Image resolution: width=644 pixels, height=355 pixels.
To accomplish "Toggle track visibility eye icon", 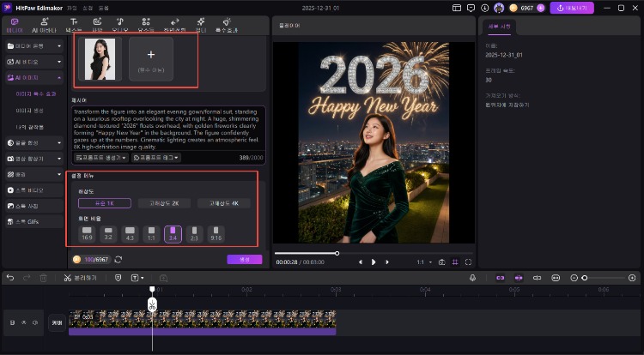I will tap(24, 322).
